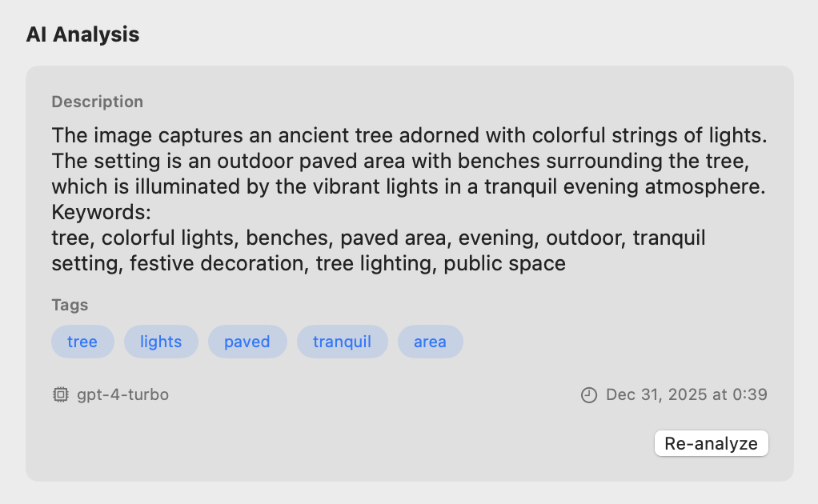Viewport: 818px width, 504px height.
Task: Select the "lights" tag chip
Action: [161, 342]
